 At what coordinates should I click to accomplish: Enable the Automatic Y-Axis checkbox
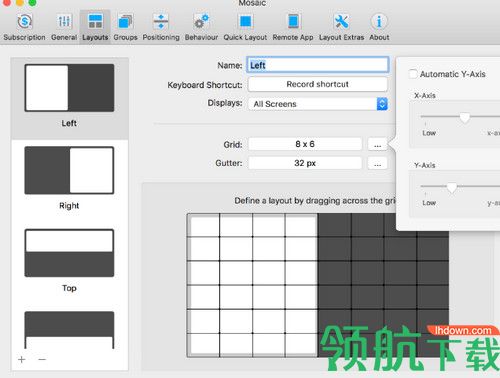tap(413, 74)
